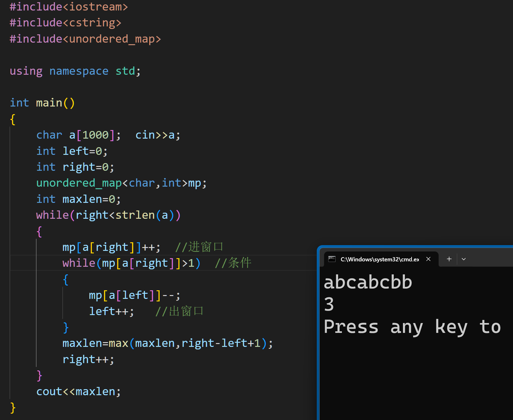Click the 'cout<<maxlen;' statement
Viewport: 513px width, 420px height.
[x=79, y=391]
